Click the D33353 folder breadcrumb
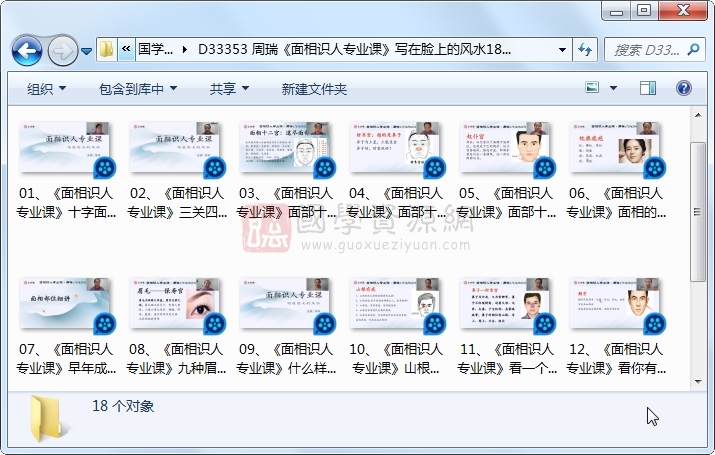 coord(354,49)
